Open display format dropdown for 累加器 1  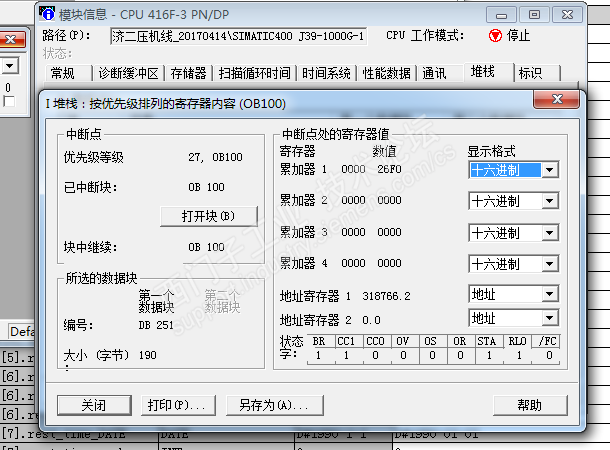pos(549,170)
